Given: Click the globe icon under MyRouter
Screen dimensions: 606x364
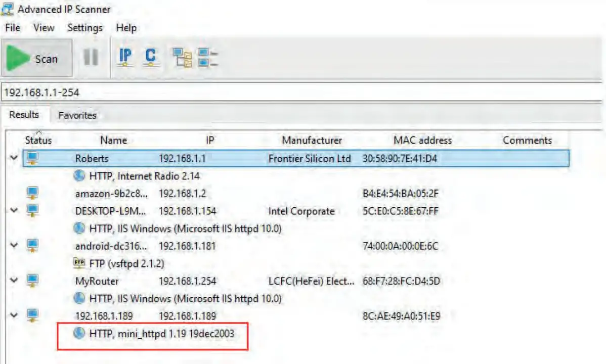Looking at the screenshot, I should [79, 298].
